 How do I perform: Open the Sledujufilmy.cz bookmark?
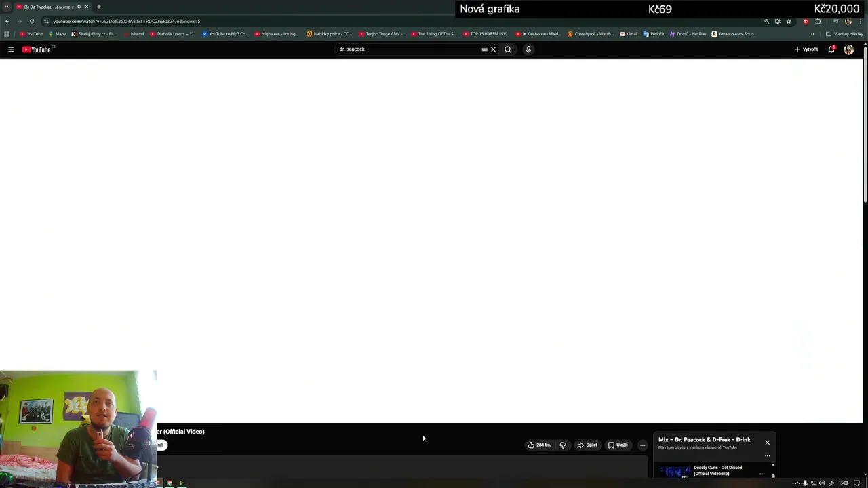coord(94,34)
